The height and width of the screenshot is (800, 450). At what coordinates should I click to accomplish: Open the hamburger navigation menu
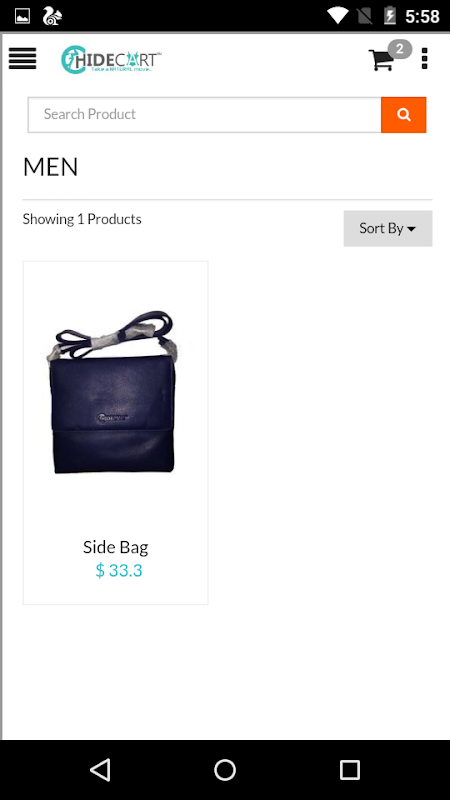(x=22, y=59)
